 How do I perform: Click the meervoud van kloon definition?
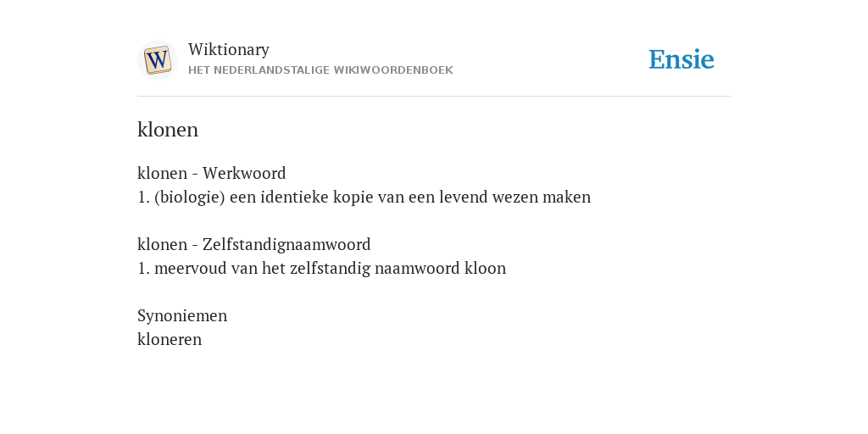click(321, 268)
